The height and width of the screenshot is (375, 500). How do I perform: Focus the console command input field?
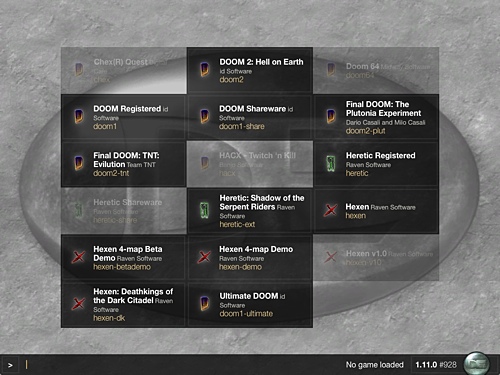point(180,365)
